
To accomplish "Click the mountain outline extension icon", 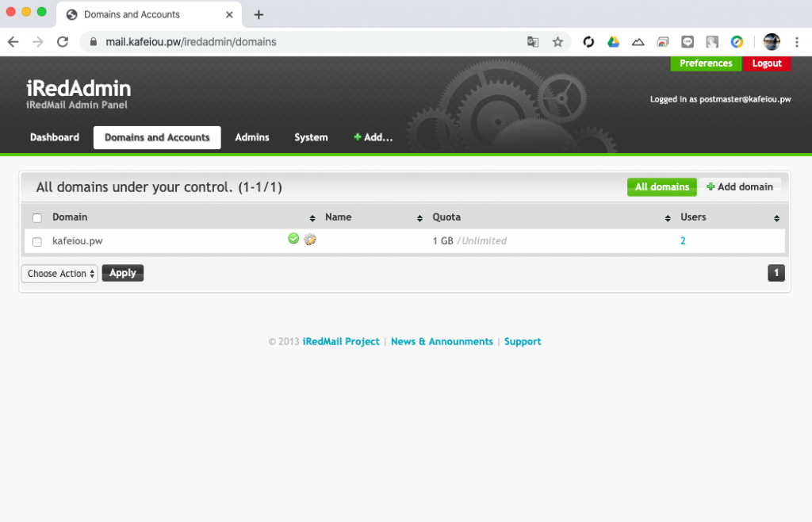I will tap(638, 42).
